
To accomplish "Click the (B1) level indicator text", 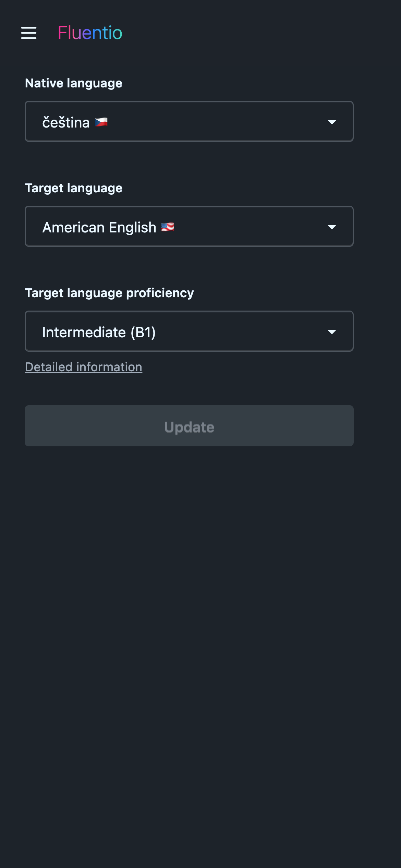I will tap(143, 332).
